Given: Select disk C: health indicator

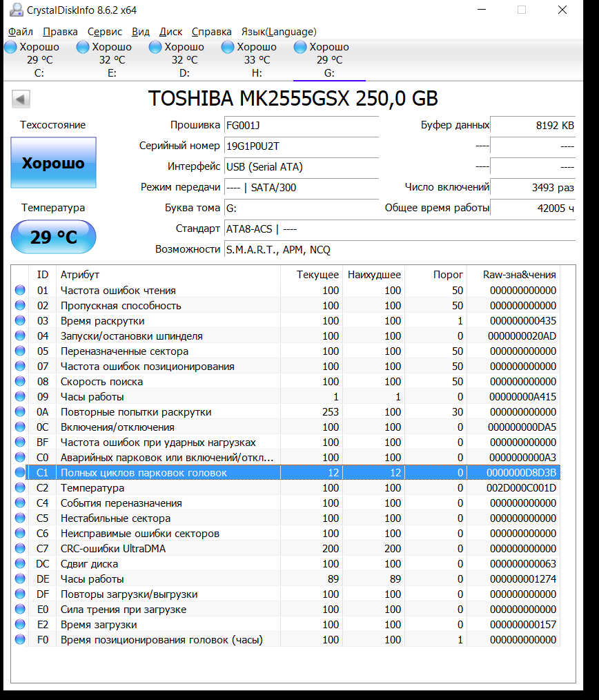Looking at the screenshot, I should click(39, 60).
